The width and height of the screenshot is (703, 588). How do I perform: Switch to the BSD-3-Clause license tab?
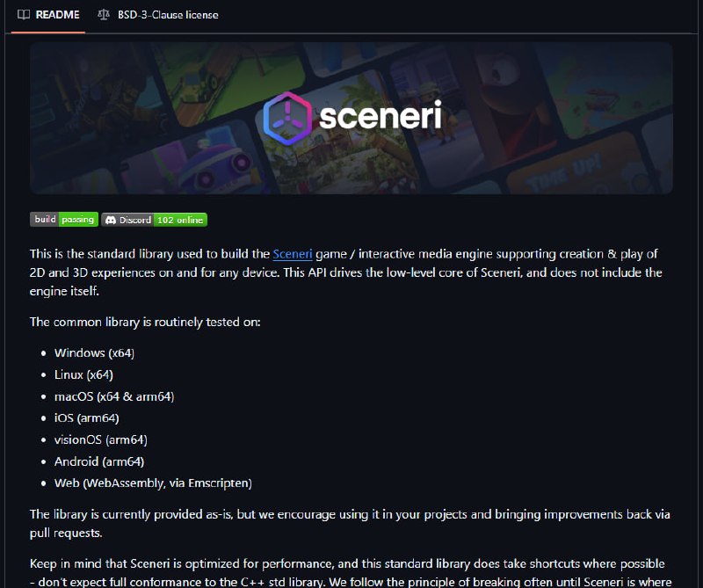point(158,15)
